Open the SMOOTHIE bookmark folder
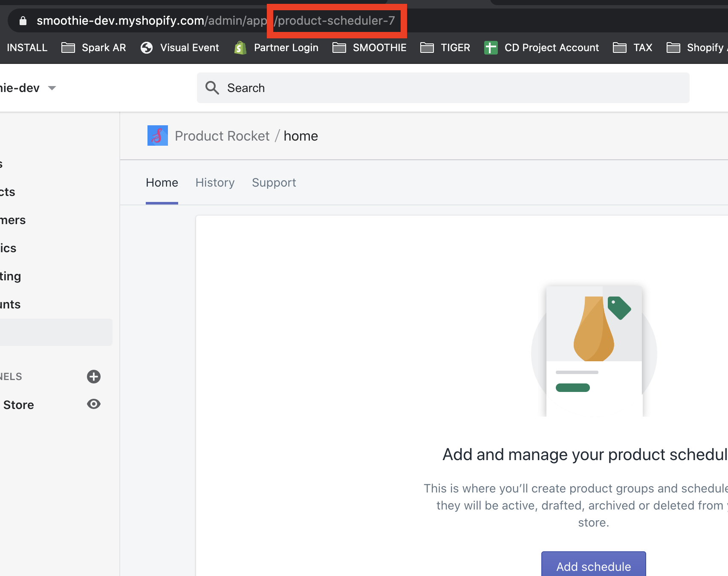Image resolution: width=728 pixels, height=576 pixels. (x=370, y=48)
